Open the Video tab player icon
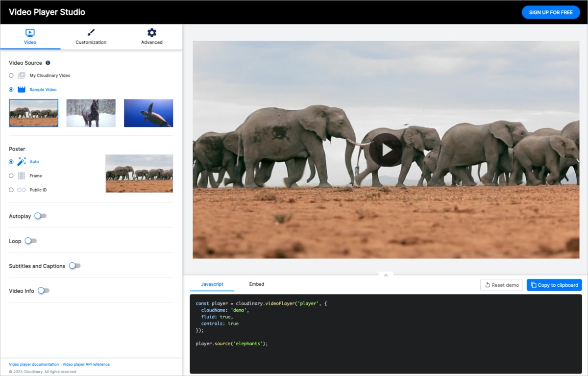This screenshot has height=376, width=588. tap(30, 32)
